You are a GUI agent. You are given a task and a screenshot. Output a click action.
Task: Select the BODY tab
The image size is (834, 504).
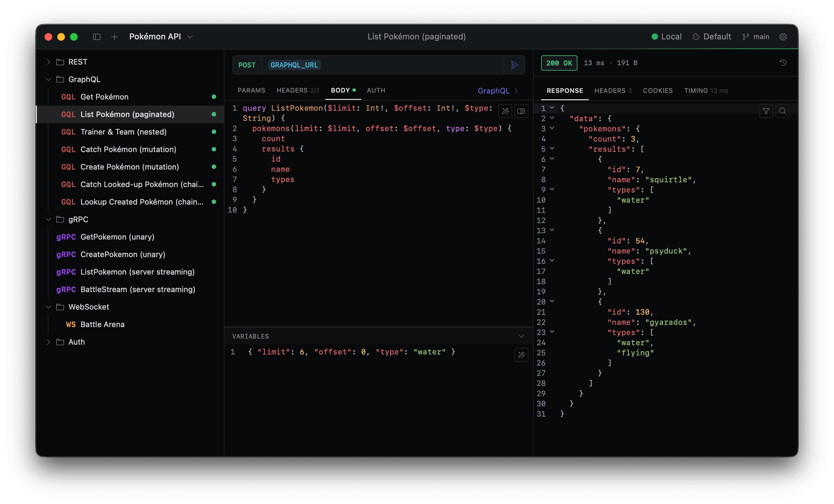[343, 90]
